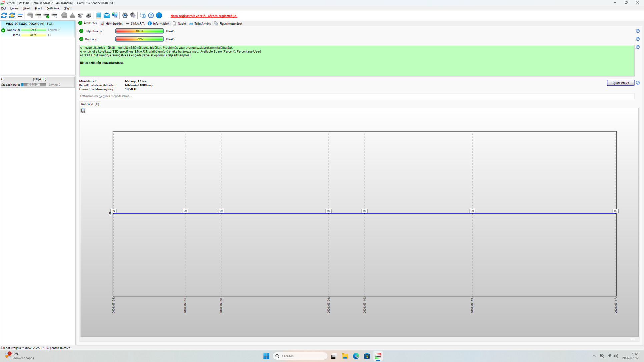Viewport: 644px width, 362px height.
Task: Click the Újratesztelés button
Action: [x=620, y=83]
